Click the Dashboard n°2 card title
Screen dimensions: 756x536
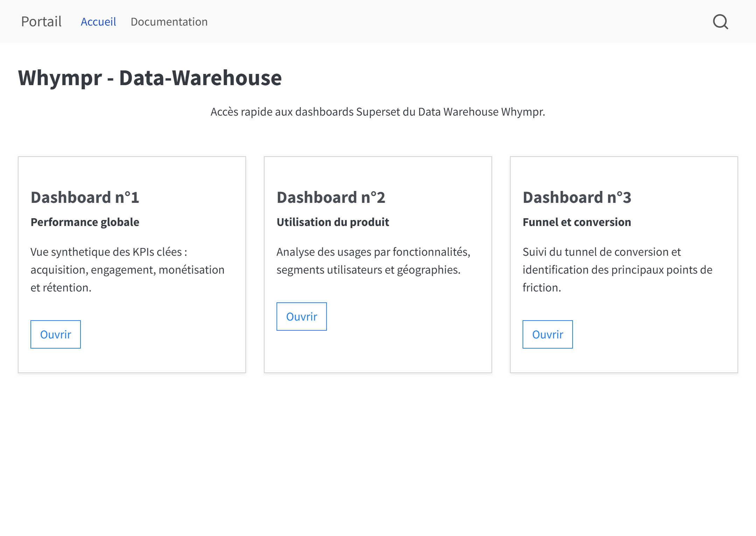(x=331, y=197)
